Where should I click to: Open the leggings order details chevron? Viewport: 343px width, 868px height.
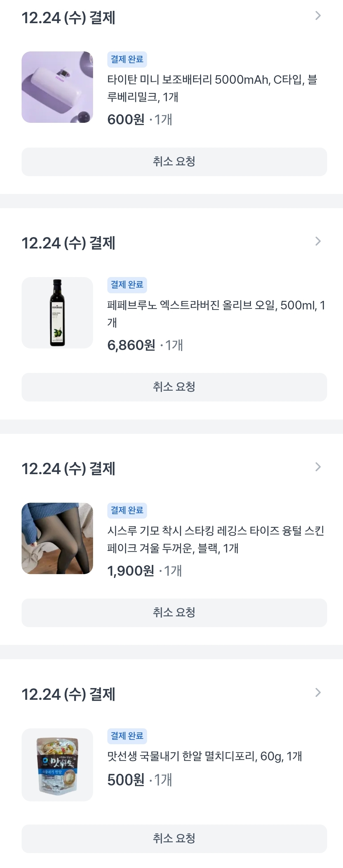[318, 467]
